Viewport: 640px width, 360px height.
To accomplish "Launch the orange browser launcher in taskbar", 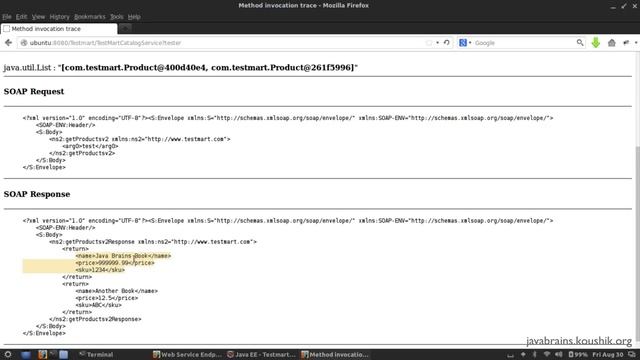I will [42, 354].
